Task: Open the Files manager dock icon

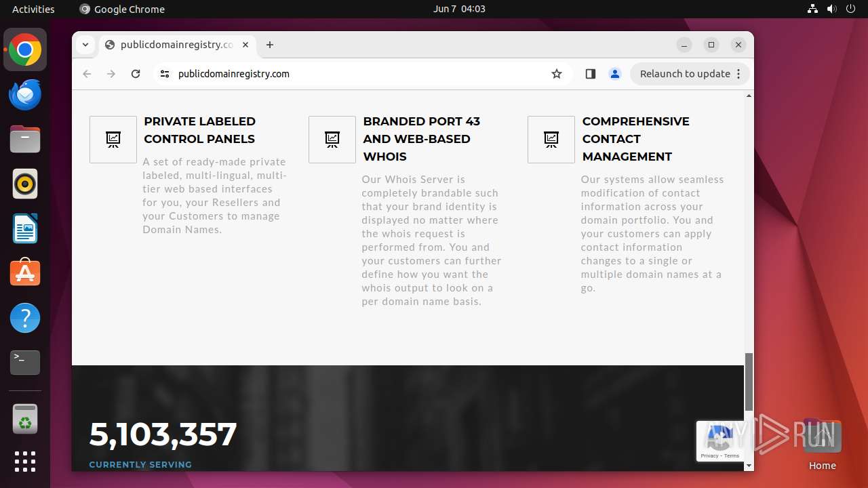Action: point(25,140)
